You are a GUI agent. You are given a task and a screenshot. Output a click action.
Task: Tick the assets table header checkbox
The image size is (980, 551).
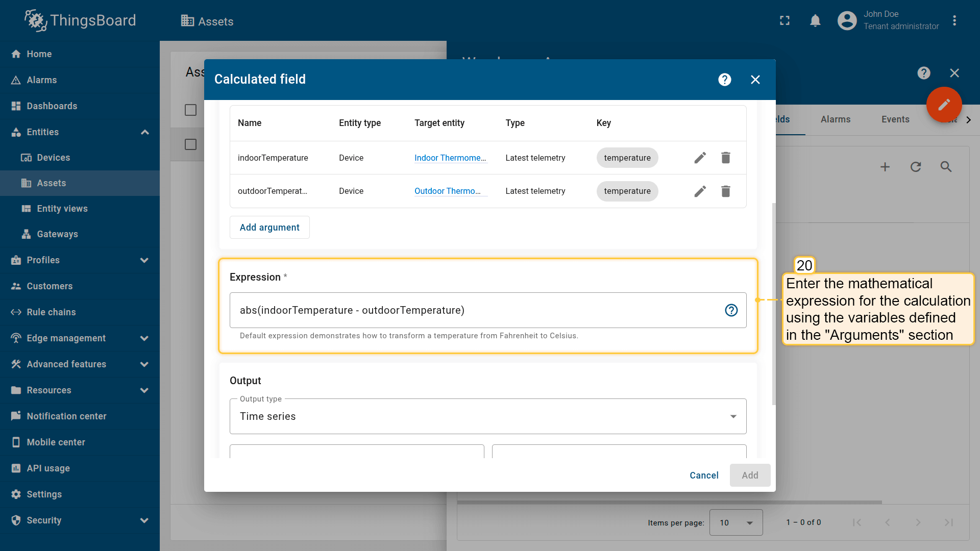tap(190, 110)
